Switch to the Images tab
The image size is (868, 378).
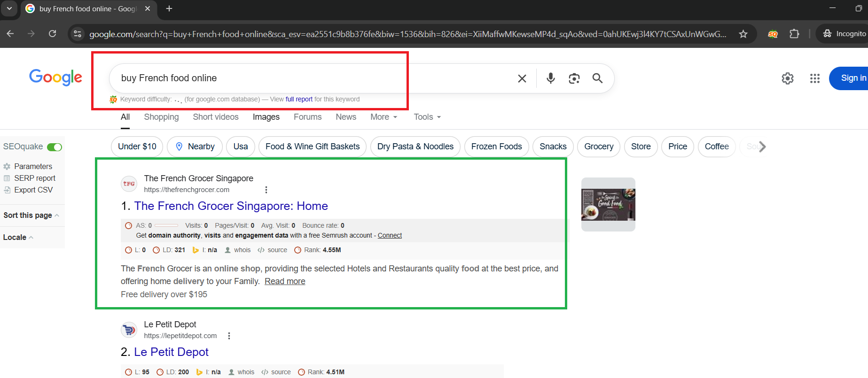[266, 117]
